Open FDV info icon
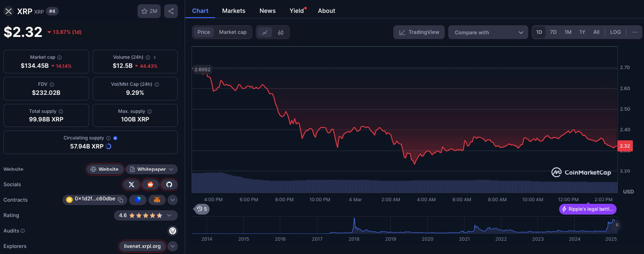The image size is (644, 254). [52, 85]
